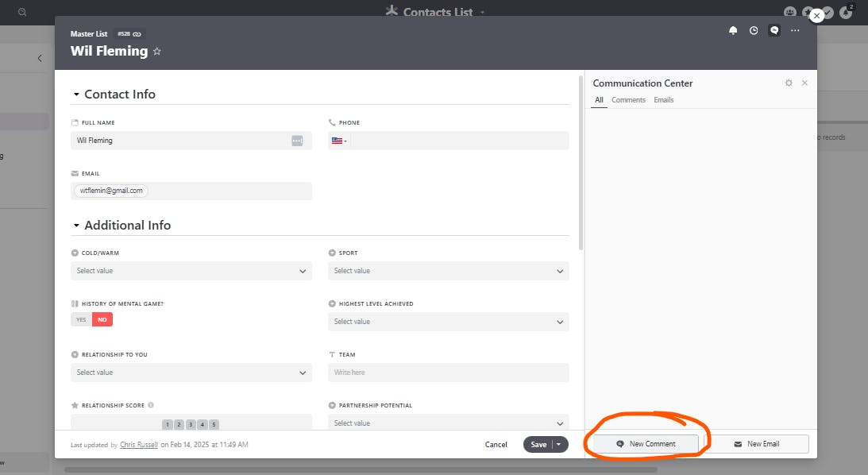Star Wil Fleming as a favorite

coord(157,52)
